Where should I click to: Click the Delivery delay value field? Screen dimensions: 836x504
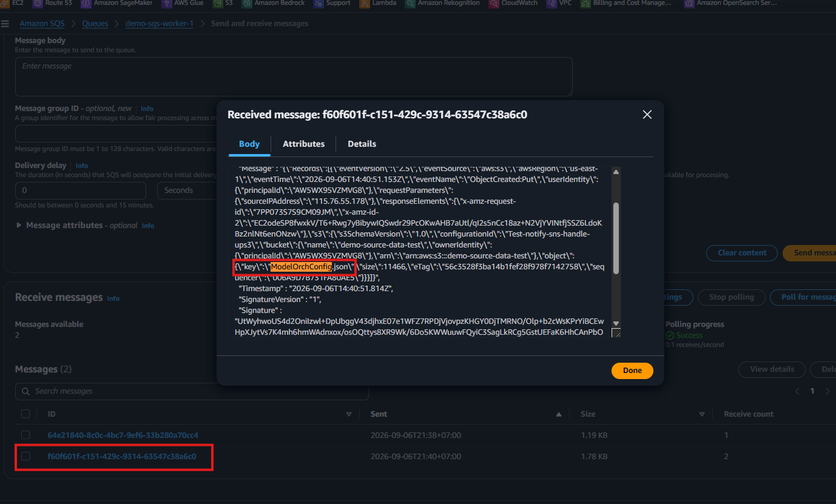(x=81, y=190)
